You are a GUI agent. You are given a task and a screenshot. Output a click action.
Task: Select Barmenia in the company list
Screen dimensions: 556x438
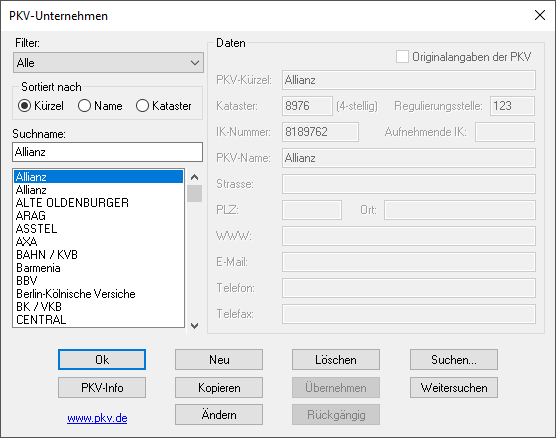tap(99, 268)
